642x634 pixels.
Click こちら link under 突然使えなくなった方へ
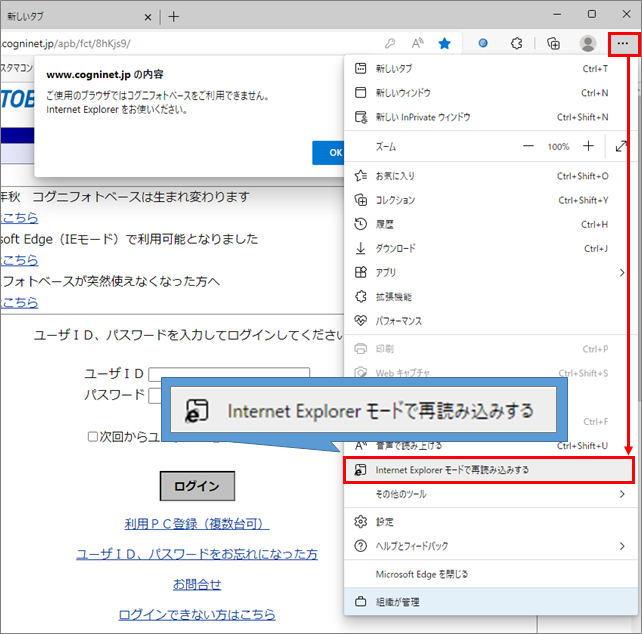20,303
